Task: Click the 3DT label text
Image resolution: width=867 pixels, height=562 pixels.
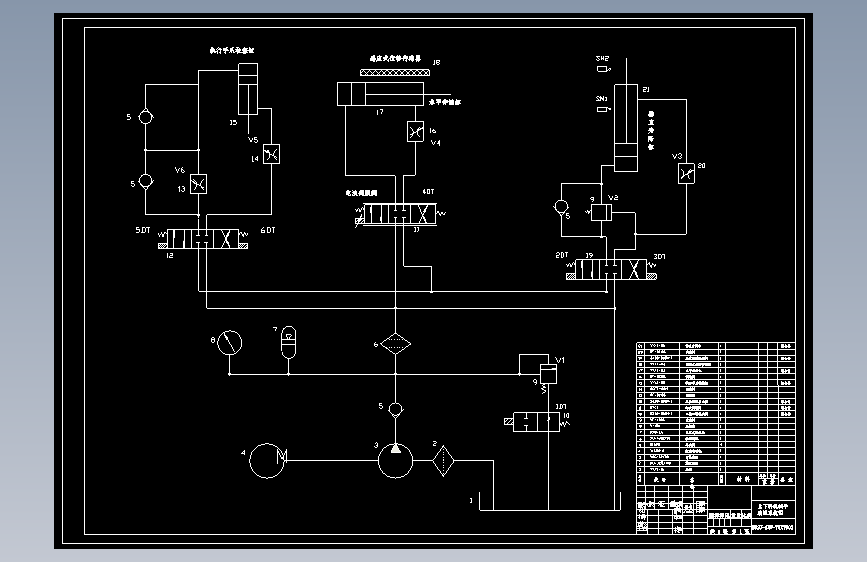Action: 660,257
